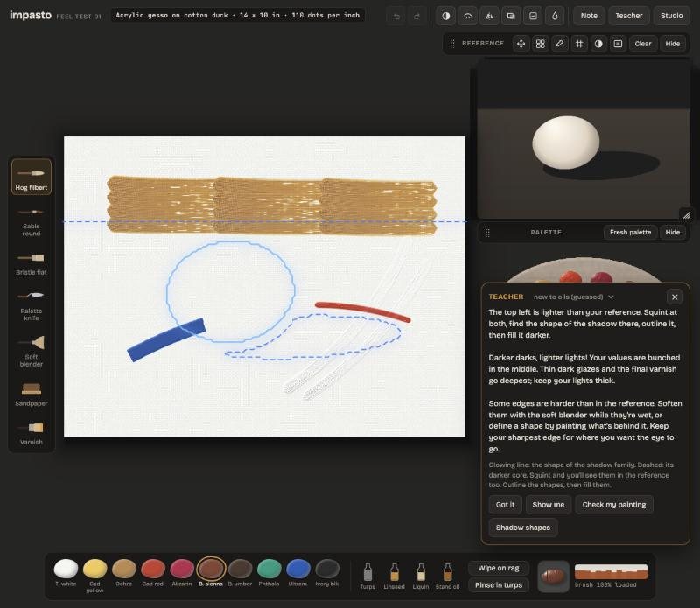Click the undo arrow icon

click(x=396, y=16)
